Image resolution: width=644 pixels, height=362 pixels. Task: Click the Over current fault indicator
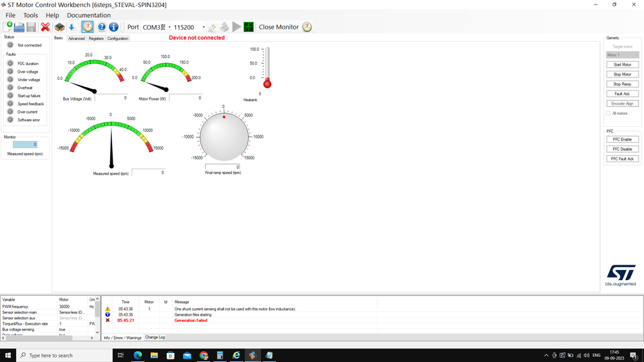point(10,111)
